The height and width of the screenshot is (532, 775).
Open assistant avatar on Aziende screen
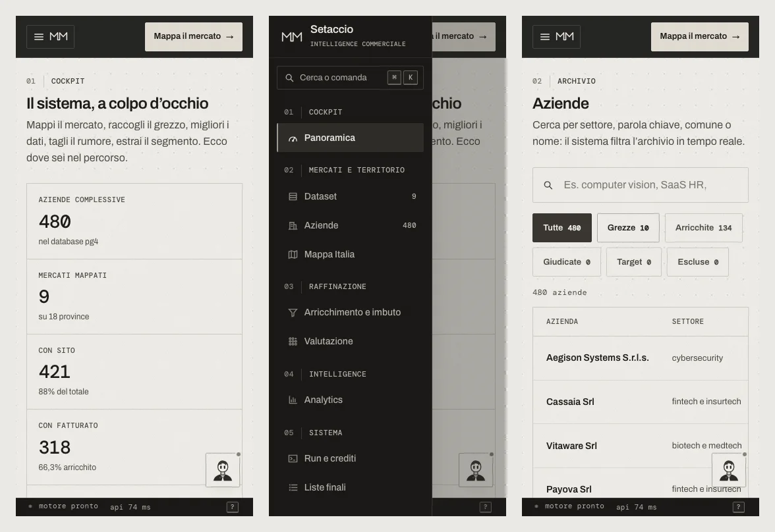729,470
